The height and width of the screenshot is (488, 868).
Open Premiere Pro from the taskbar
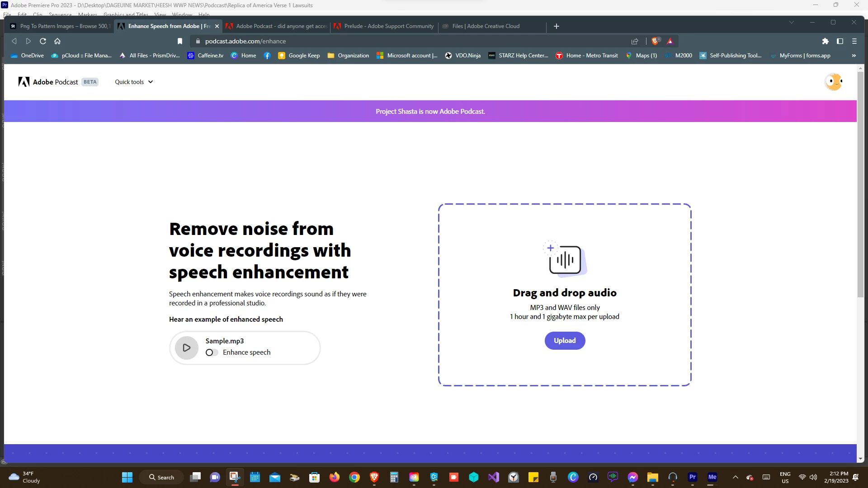pyautogui.click(x=692, y=477)
